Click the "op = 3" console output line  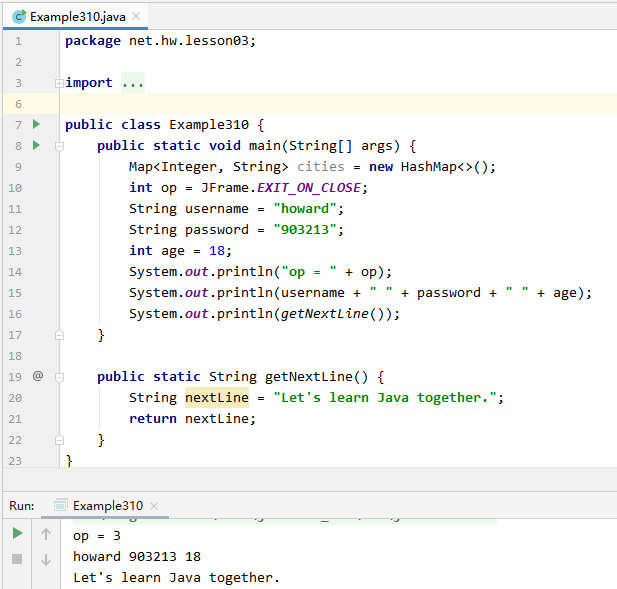click(97, 536)
